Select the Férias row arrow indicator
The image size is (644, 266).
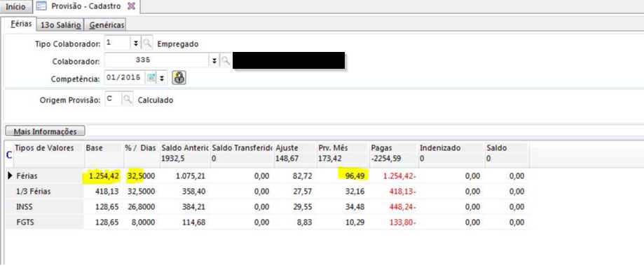coord(11,176)
